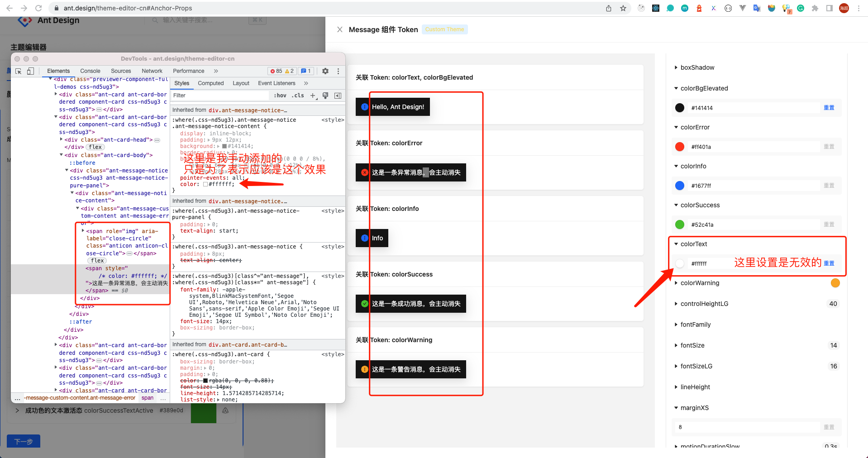Click the share icon in the address bar

[x=609, y=8]
